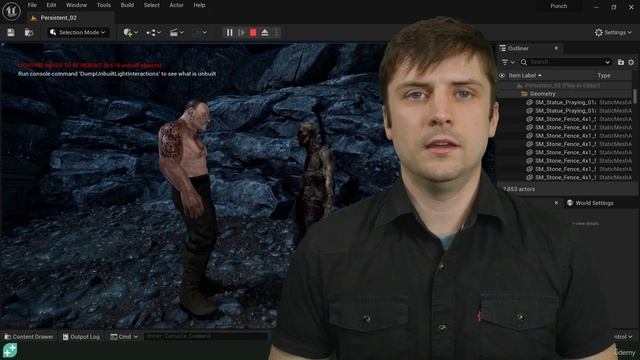Open the Output Log
The height and width of the screenshot is (360, 640).
pyautogui.click(x=81, y=337)
